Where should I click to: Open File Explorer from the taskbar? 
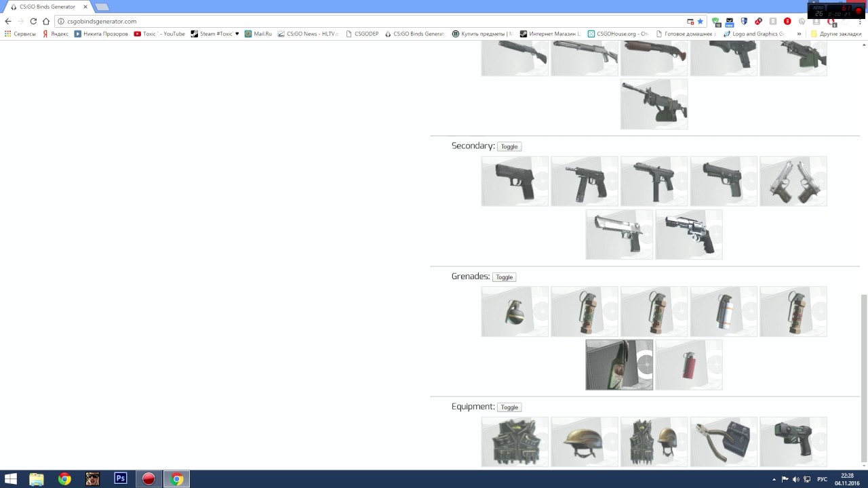pos(37,479)
